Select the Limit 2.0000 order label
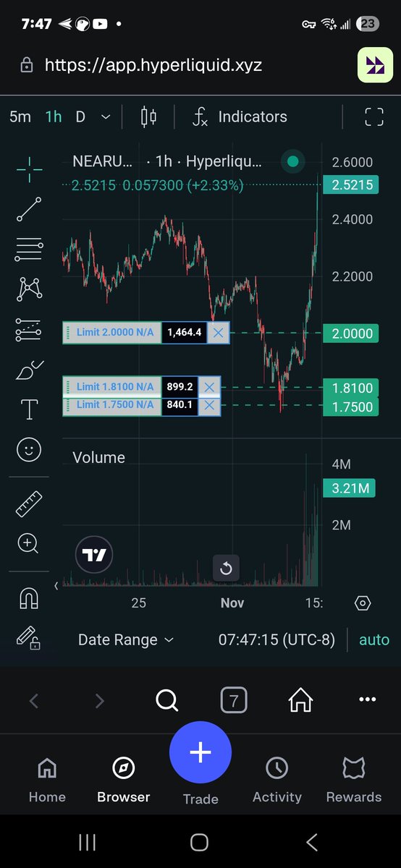Image resolution: width=401 pixels, height=868 pixels. pos(112,333)
